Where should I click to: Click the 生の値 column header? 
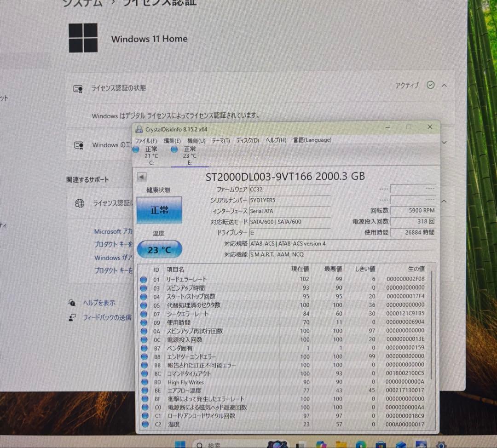(x=416, y=269)
